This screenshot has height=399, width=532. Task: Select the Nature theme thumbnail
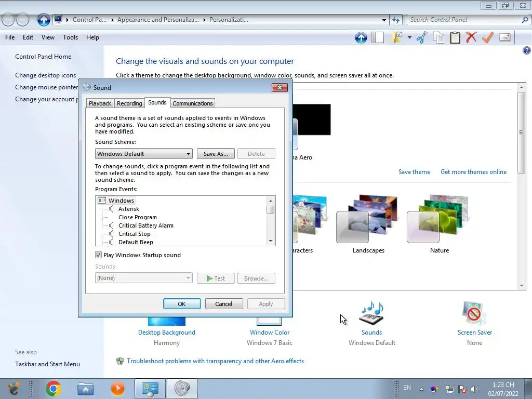[438, 219]
